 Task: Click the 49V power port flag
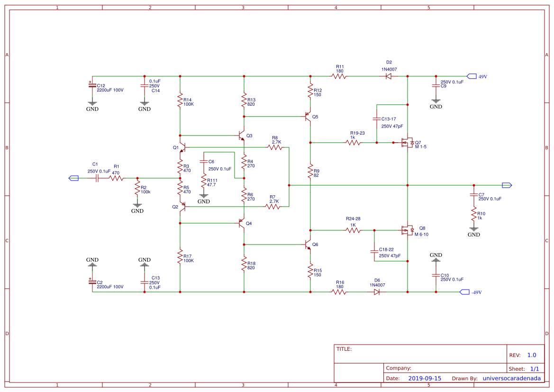click(x=472, y=76)
